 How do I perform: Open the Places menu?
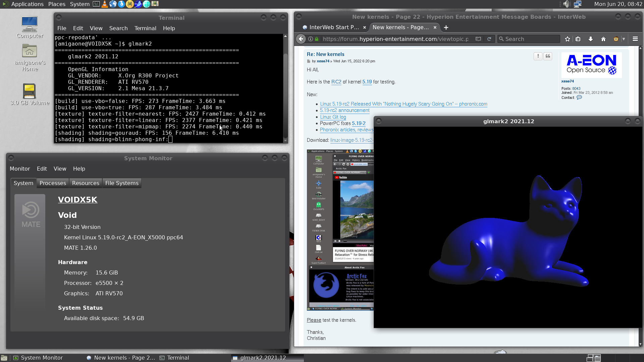click(57, 4)
